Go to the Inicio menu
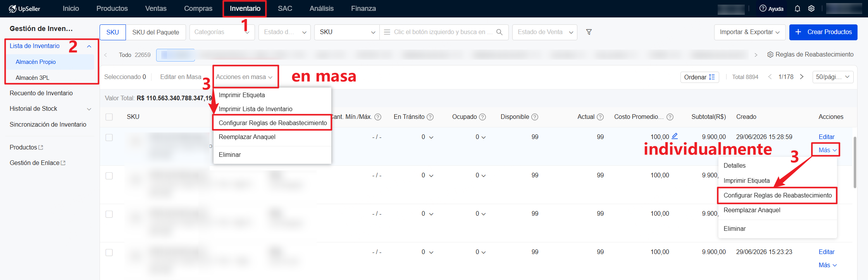This screenshot has height=280, width=868. point(71,9)
